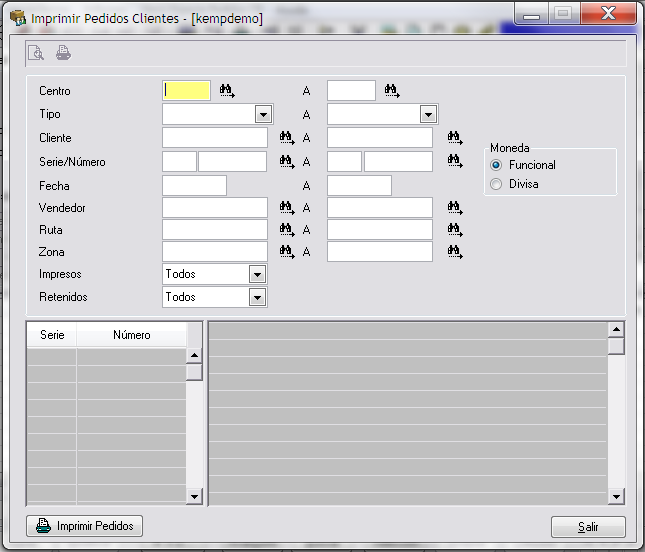Click the Número column header

tap(132, 335)
